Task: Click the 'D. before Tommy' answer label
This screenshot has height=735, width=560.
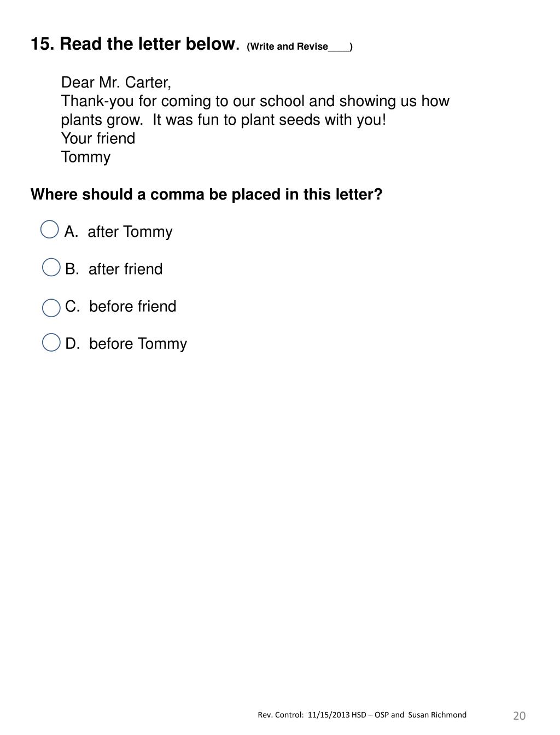Action: click(126, 344)
